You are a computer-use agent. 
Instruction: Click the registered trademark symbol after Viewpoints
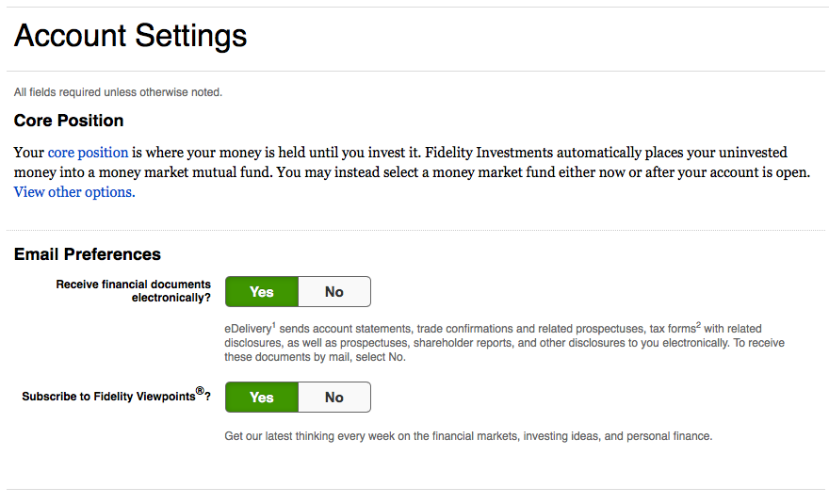(x=200, y=391)
